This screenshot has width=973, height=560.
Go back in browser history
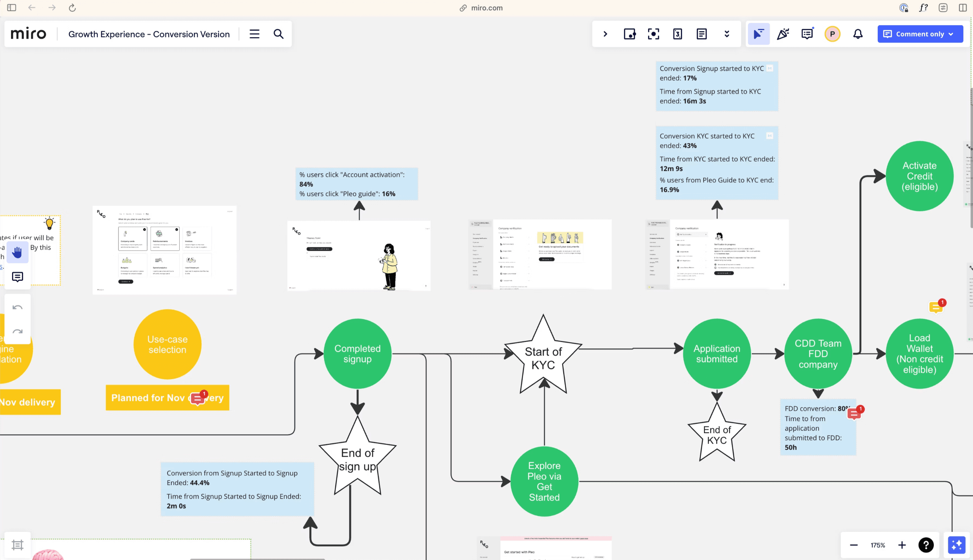[x=32, y=8]
